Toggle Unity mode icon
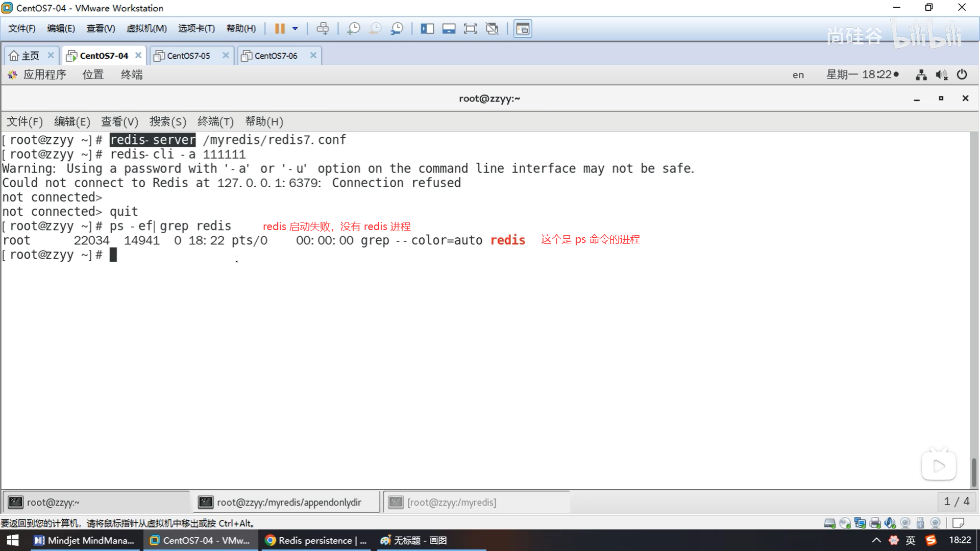Screen dimensions: 980x551 (x=492, y=29)
